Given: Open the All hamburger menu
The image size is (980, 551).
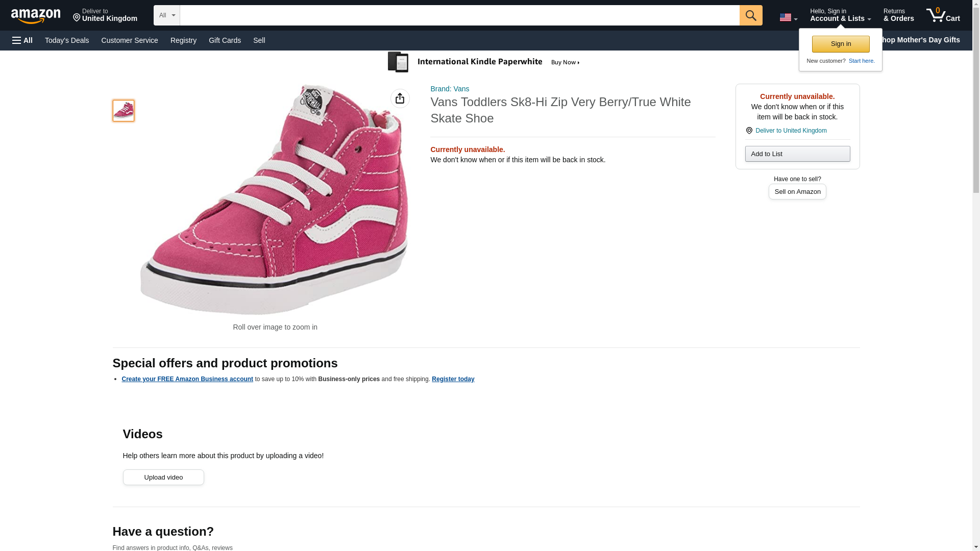Looking at the screenshot, I should [22, 40].
